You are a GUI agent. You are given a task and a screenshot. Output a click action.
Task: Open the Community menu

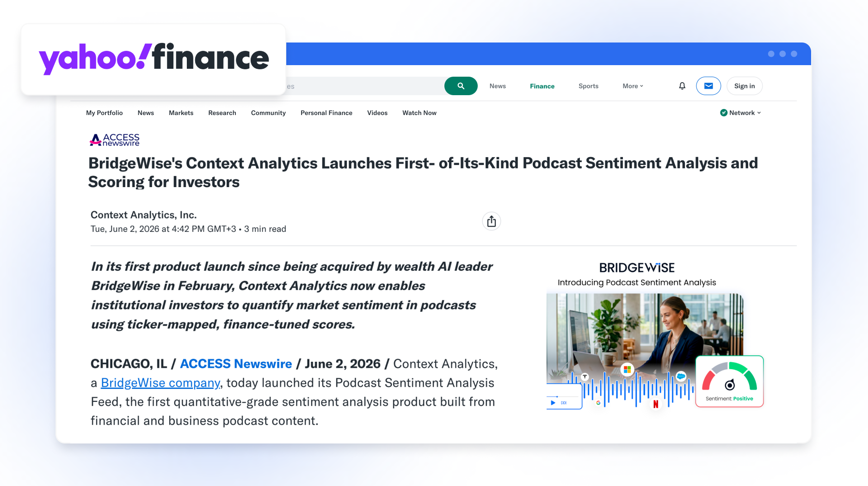[x=268, y=113]
